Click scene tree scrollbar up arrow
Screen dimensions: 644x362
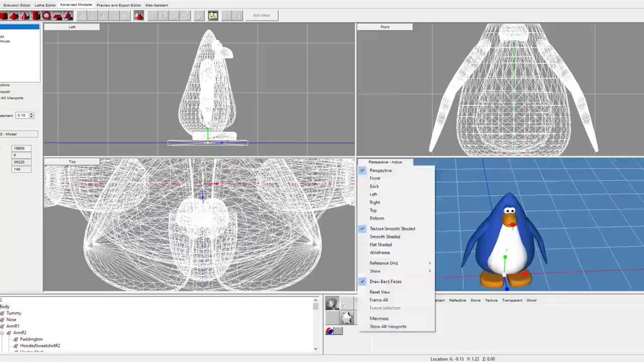pyautogui.click(x=316, y=300)
